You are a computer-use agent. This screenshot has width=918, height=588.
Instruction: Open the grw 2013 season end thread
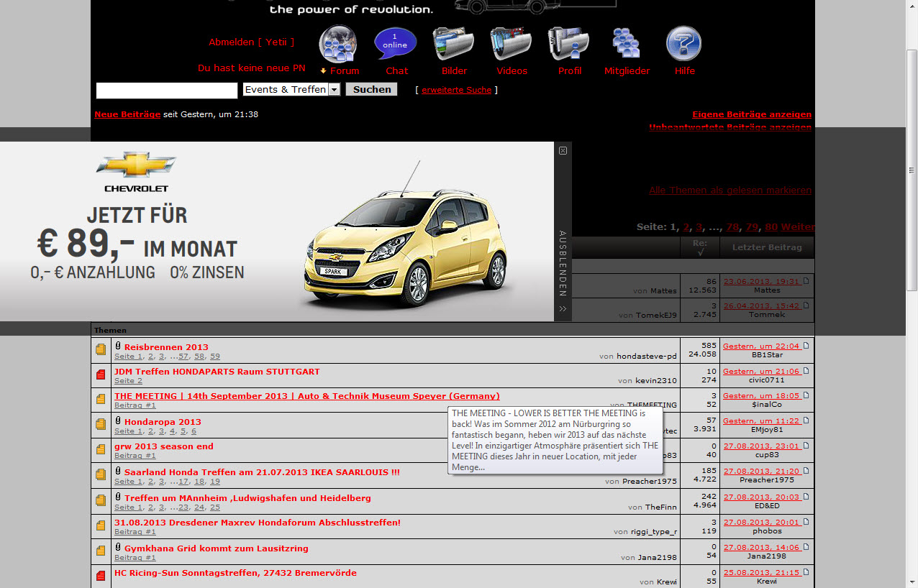(x=164, y=446)
